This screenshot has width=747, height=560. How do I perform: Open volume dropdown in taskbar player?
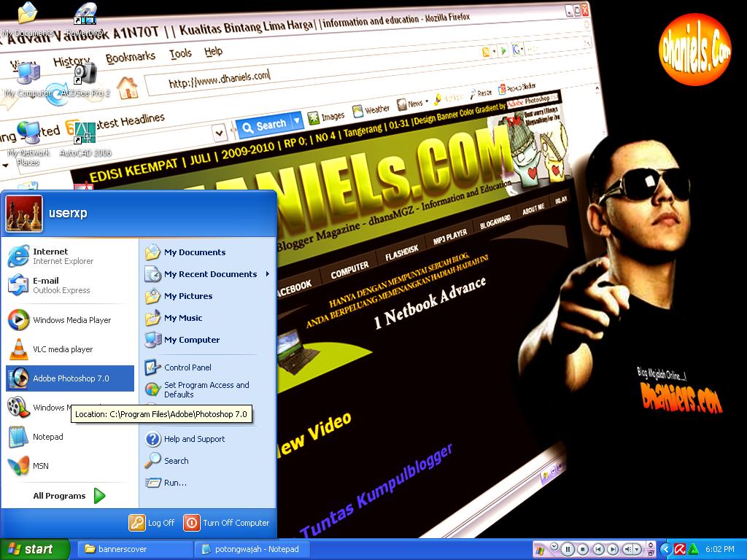click(x=637, y=550)
